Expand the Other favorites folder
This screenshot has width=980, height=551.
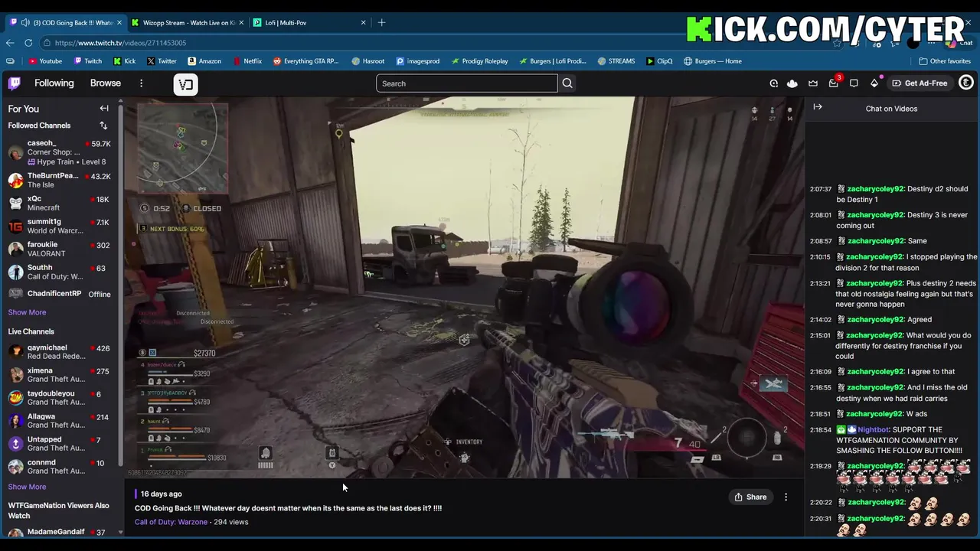[945, 61]
